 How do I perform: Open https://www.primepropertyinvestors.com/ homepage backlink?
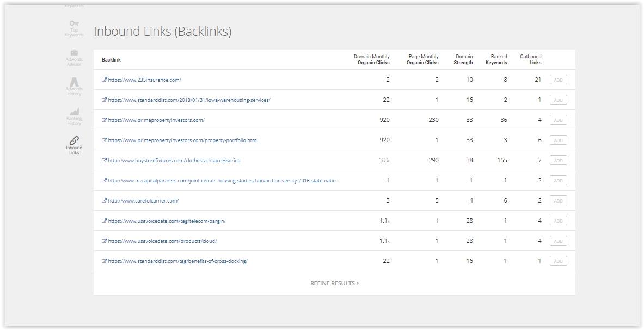[x=156, y=120]
